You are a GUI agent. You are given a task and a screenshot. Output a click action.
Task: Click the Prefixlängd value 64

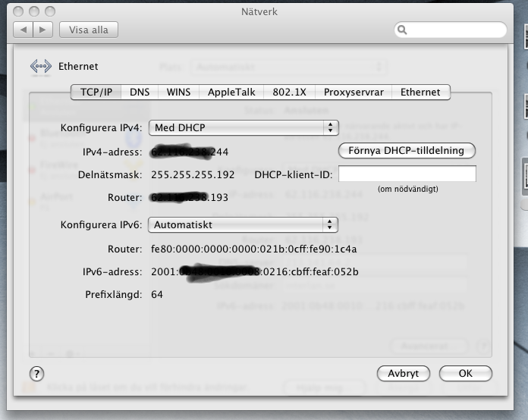point(157,294)
